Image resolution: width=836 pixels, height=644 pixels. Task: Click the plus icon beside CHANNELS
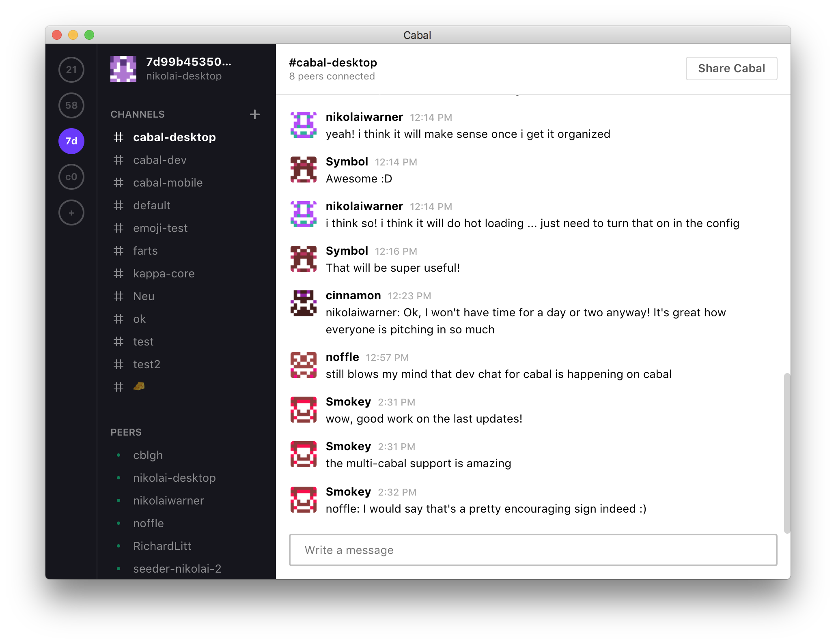[255, 114]
